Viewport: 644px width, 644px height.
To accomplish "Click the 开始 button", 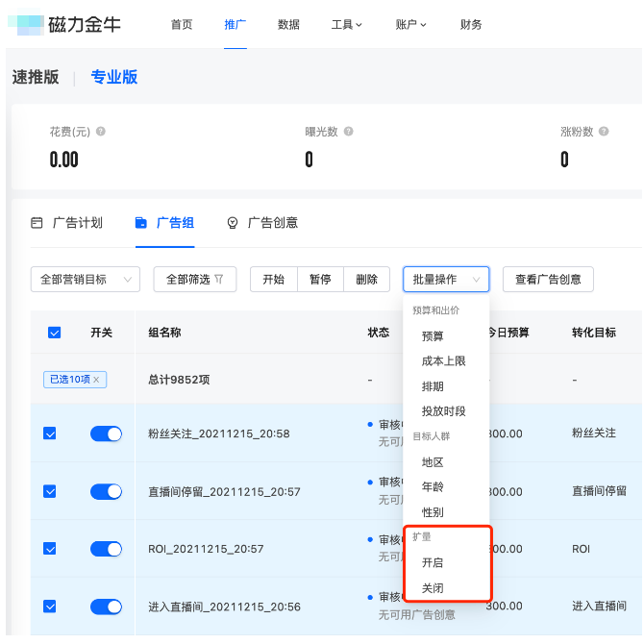I will [x=274, y=280].
